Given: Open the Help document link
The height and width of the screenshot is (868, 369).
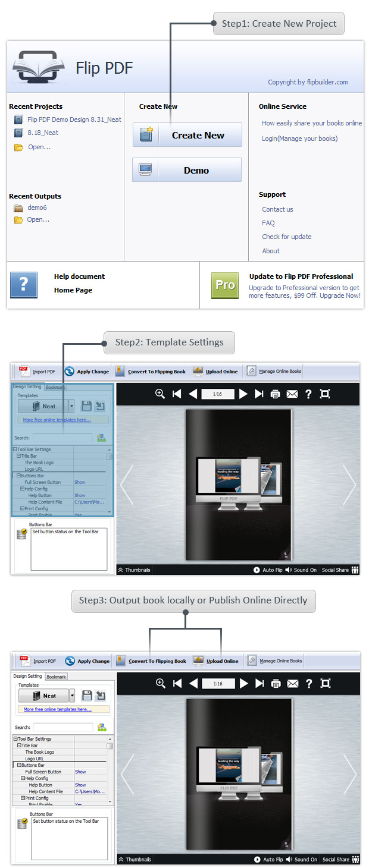Looking at the screenshot, I should click(79, 276).
